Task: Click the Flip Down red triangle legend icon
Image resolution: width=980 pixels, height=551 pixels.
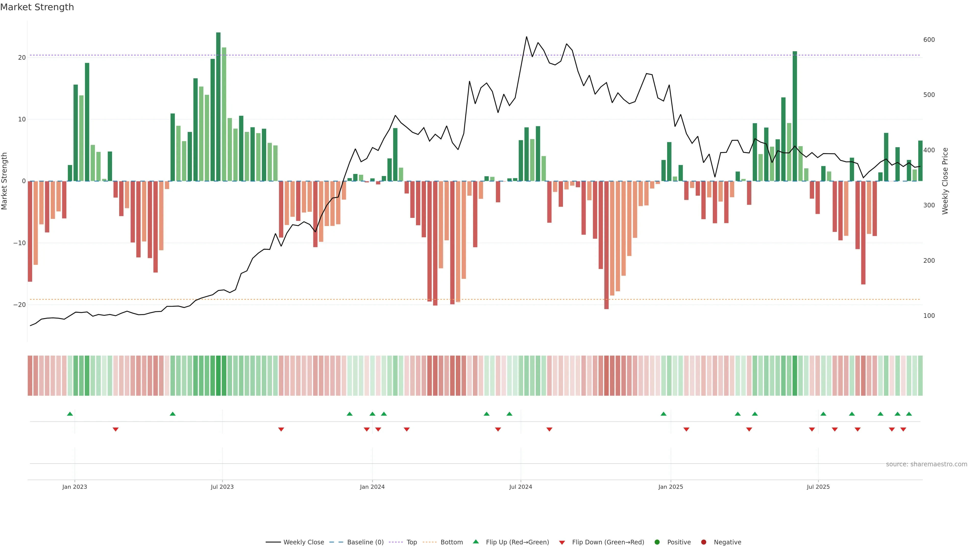Action: [x=562, y=543]
